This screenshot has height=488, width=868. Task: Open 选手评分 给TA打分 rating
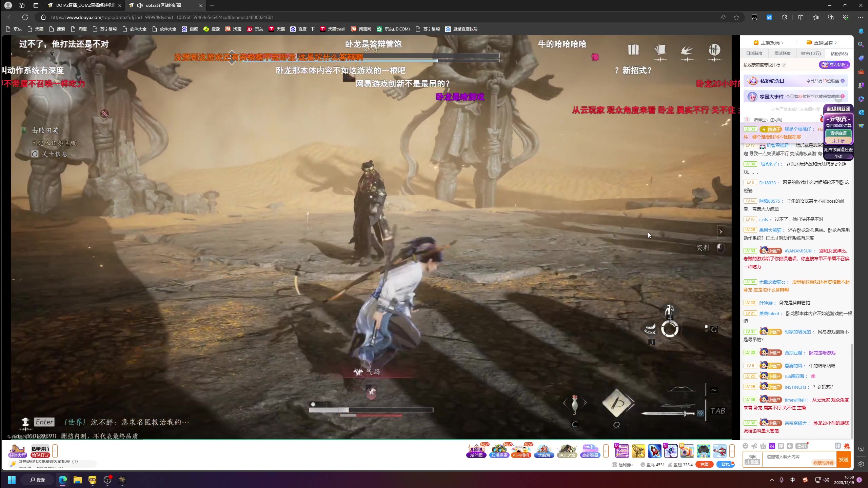[40, 451]
